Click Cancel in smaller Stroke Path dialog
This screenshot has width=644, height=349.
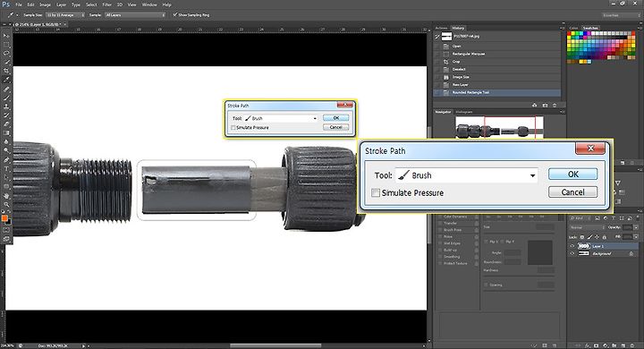(336, 127)
